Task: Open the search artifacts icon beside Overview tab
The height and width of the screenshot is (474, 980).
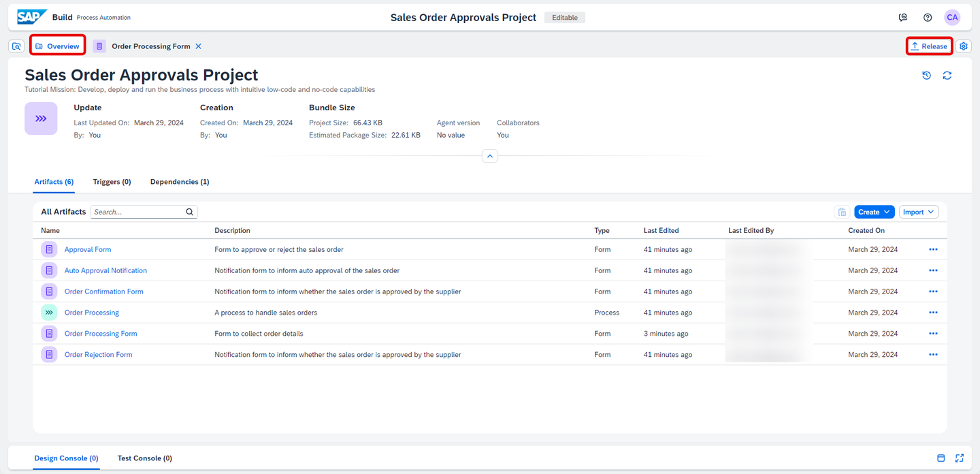Action: tap(16, 46)
